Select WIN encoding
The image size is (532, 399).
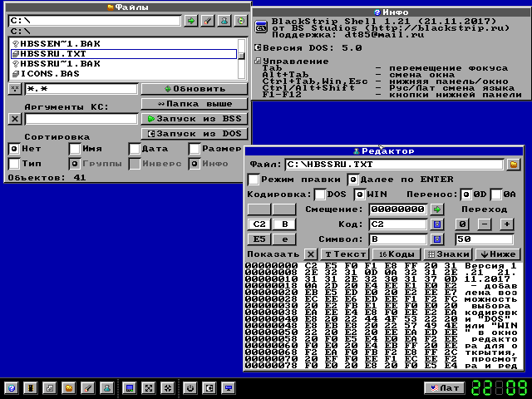coord(360,195)
